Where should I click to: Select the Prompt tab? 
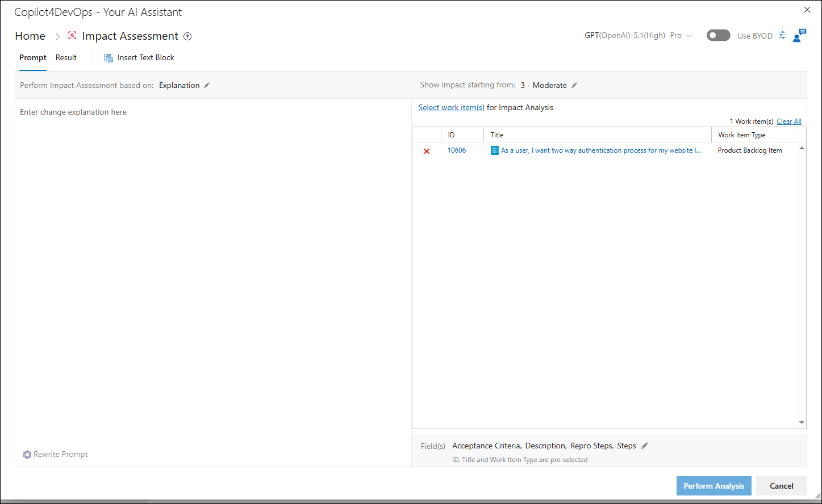coord(33,57)
